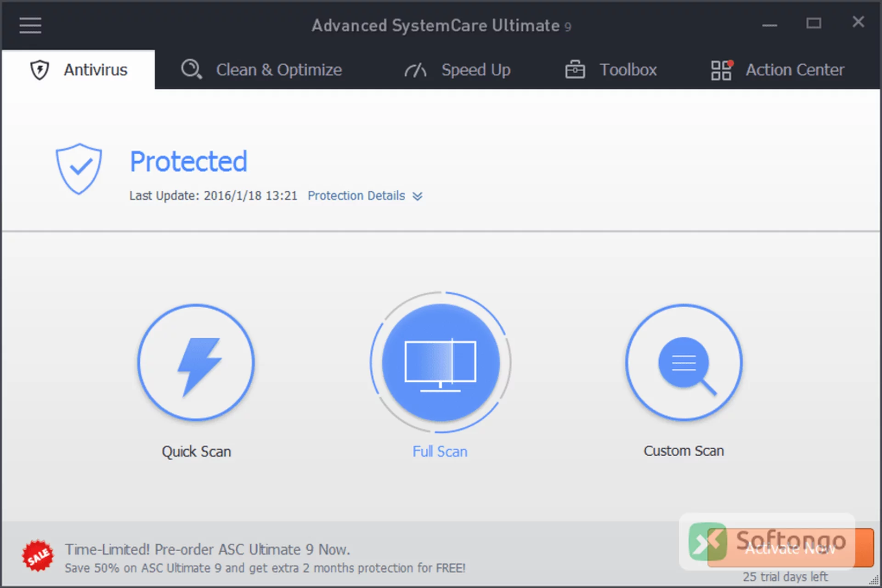
Task: Open the Action Center tab
Action: click(778, 70)
